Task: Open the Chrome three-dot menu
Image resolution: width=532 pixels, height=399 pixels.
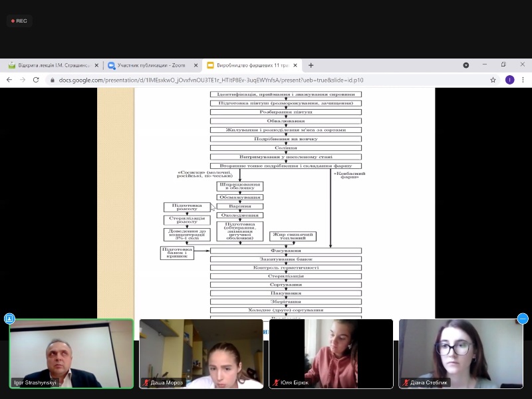Action: click(523, 80)
